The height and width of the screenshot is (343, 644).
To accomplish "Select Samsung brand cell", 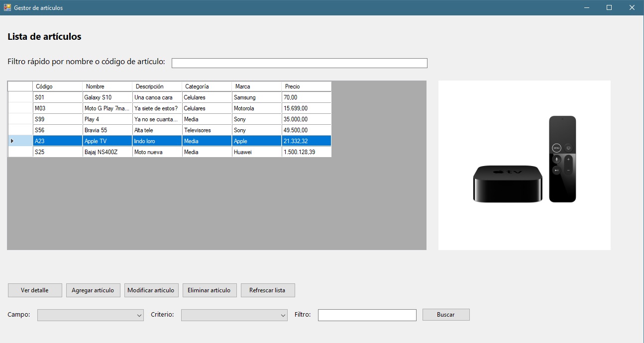I will pos(257,97).
